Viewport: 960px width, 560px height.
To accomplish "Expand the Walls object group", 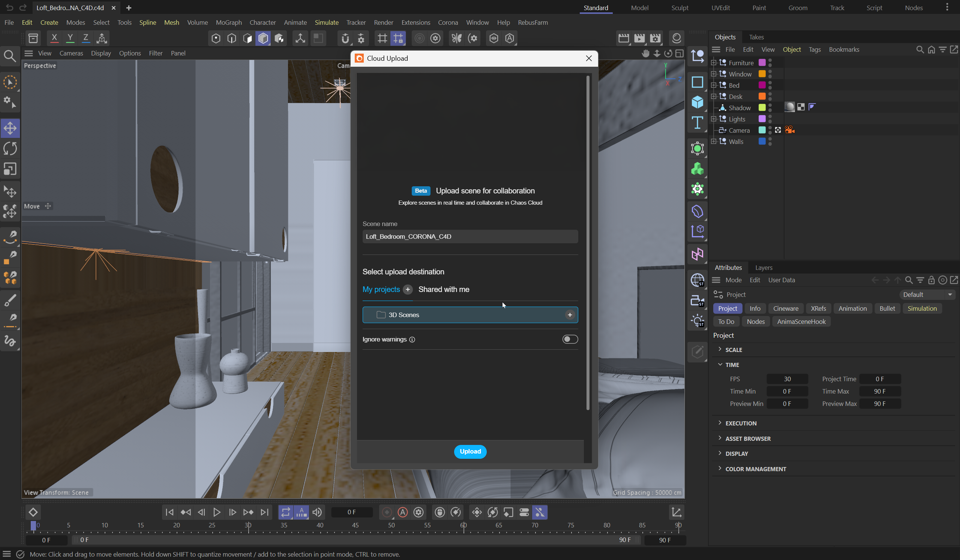I will click(714, 142).
